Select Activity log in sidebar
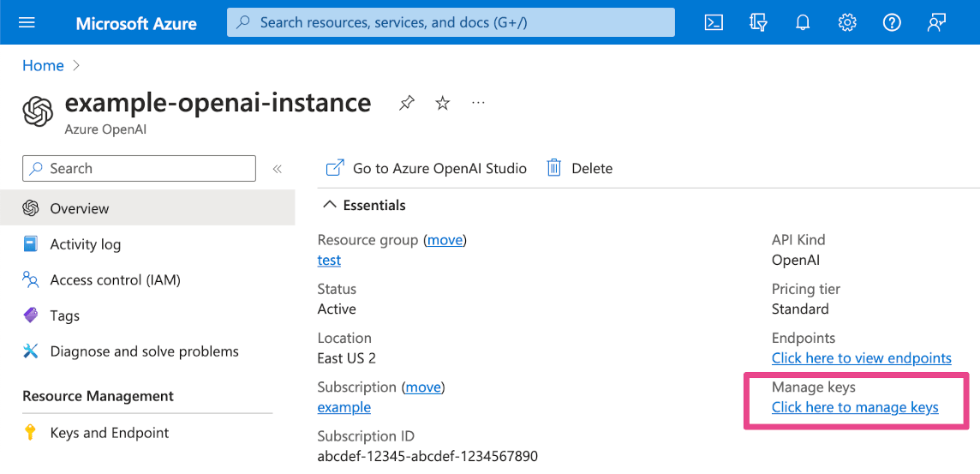 coord(85,244)
